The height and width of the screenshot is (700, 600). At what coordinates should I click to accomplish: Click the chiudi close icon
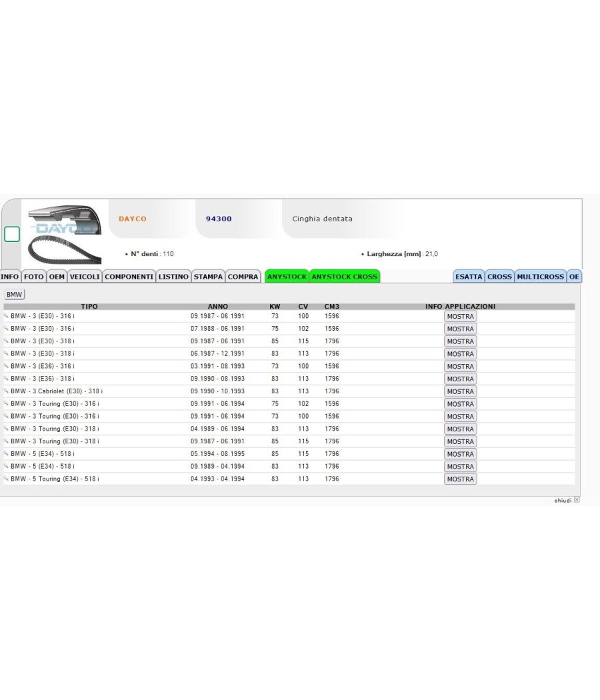click(577, 499)
